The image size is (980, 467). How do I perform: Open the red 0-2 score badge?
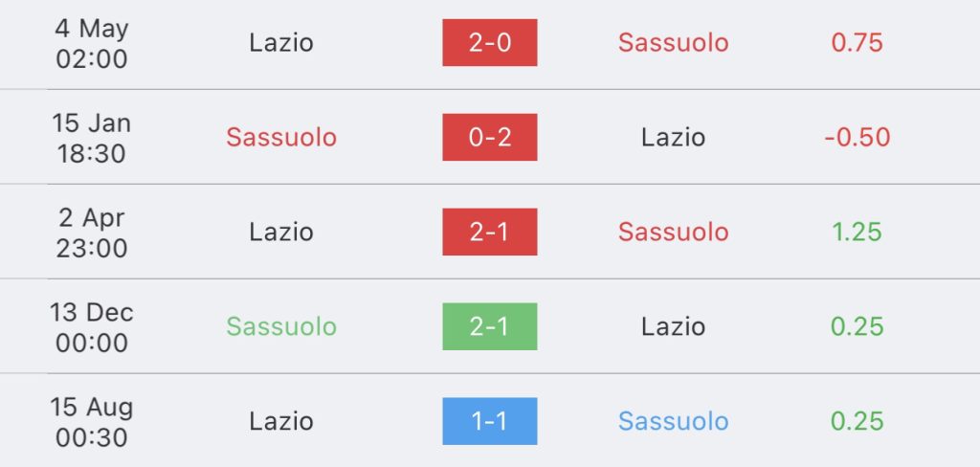point(489,137)
